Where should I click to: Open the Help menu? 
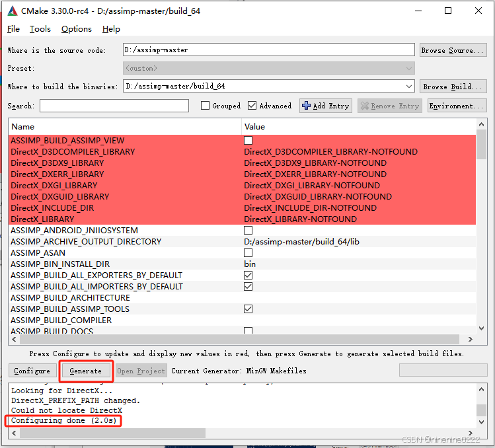[x=111, y=29]
